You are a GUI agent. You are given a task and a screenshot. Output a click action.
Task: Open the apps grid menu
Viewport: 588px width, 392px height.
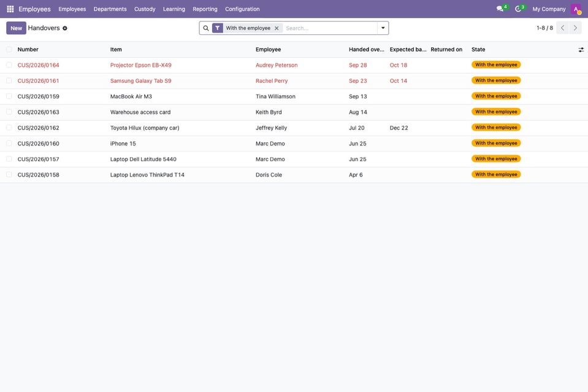10,9
